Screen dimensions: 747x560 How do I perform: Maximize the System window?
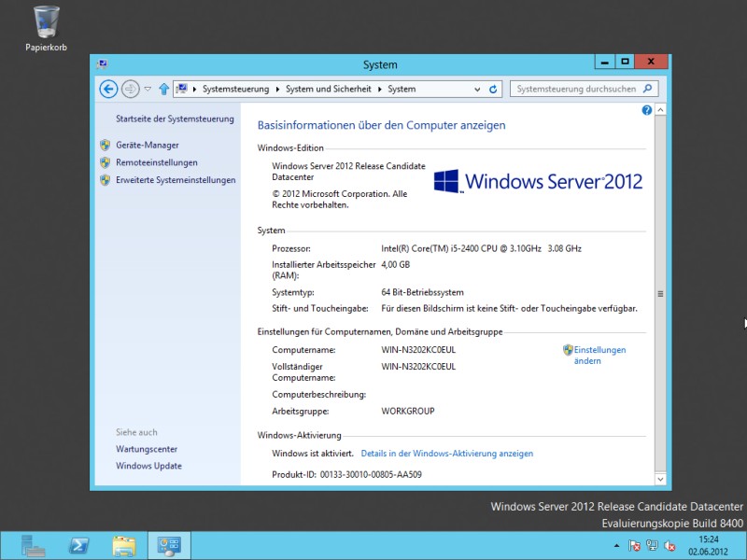[x=625, y=62]
